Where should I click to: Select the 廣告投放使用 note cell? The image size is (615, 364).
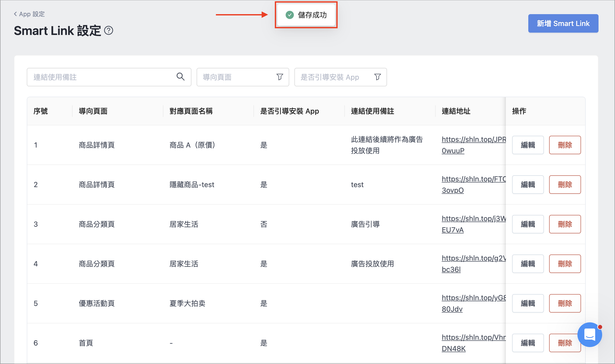point(372,264)
